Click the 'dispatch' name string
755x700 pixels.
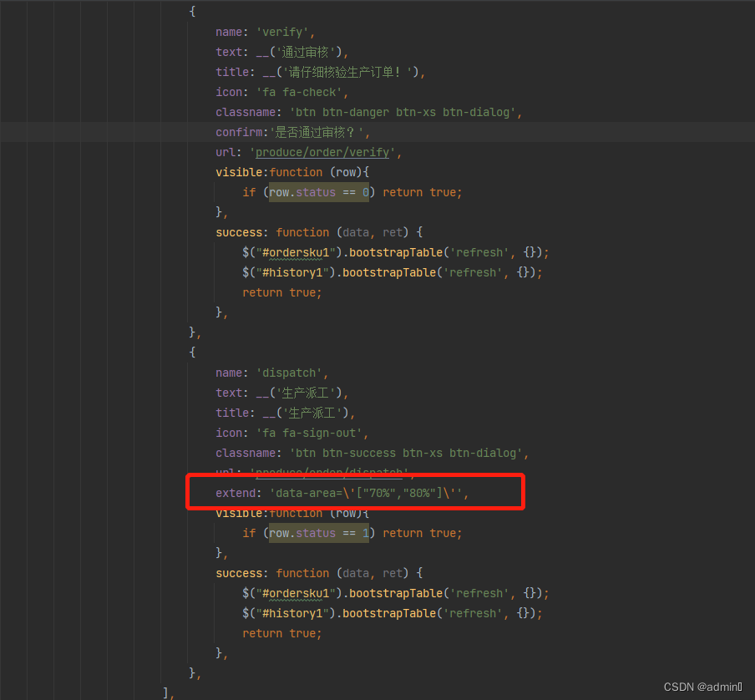tap(289, 373)
